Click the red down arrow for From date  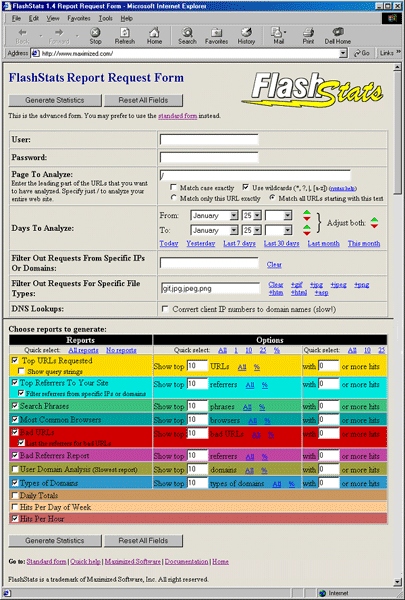coord(307,218)
